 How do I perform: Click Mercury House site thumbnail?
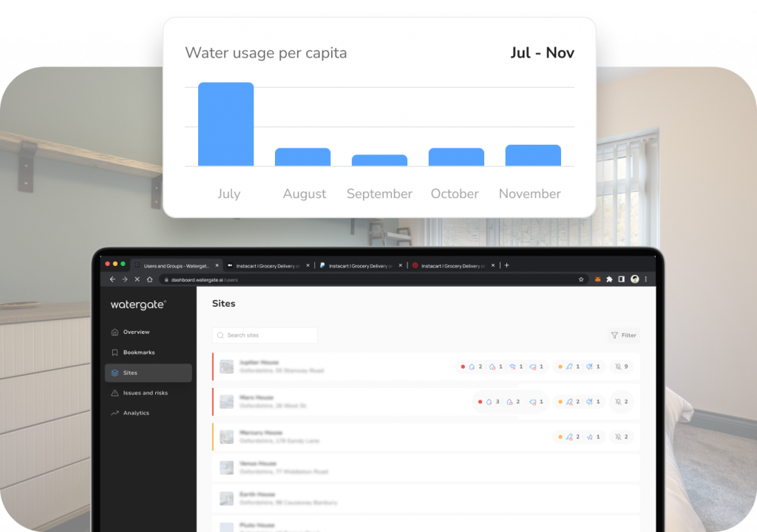point(227,437)
